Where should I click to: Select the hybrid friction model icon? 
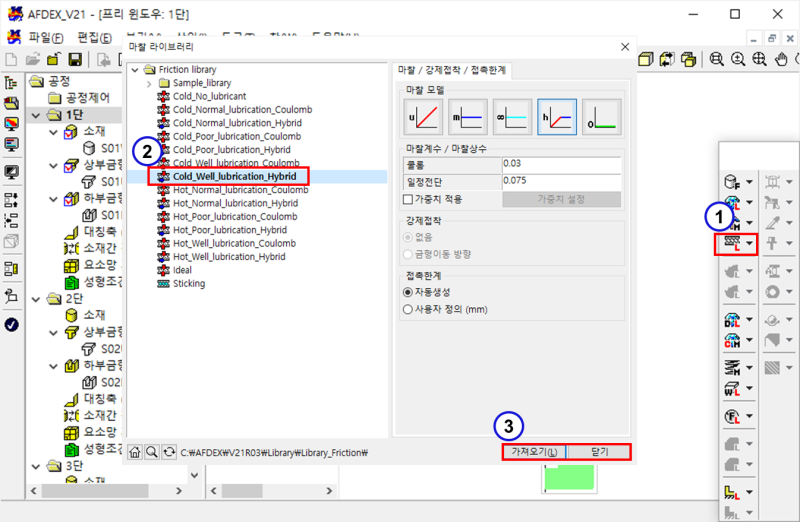(556, 118)
